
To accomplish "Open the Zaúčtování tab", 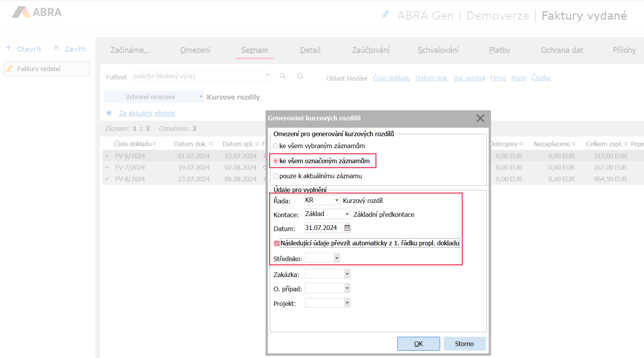I will pyautogui.click(x=370, y=50).
